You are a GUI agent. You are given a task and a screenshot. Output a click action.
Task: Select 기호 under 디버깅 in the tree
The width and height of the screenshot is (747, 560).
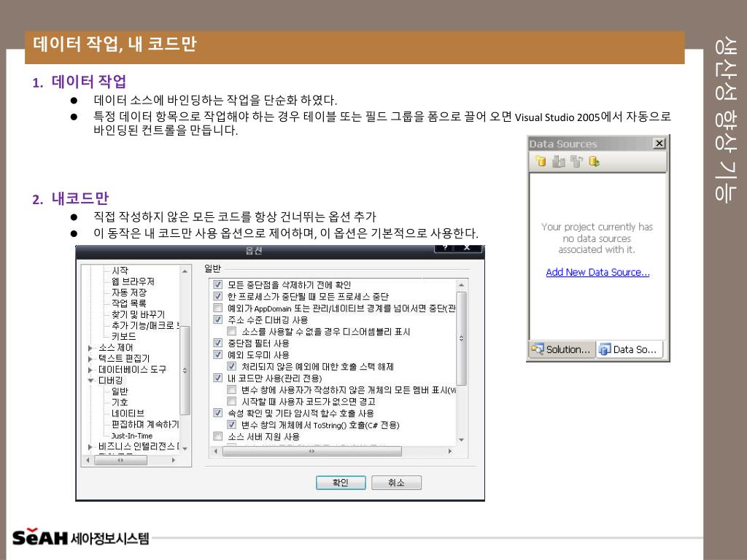click(x=120, y=402)
